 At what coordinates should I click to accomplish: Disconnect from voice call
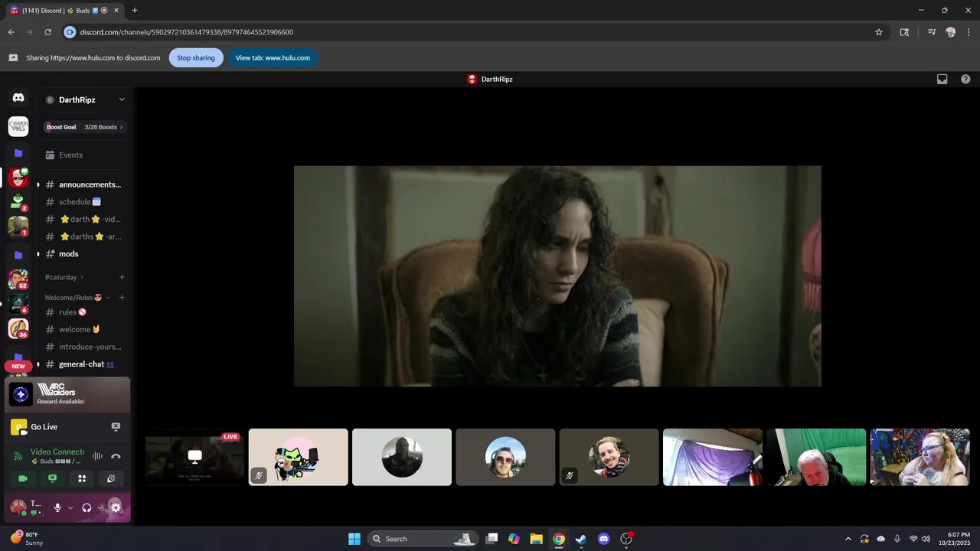pos(116,456)
